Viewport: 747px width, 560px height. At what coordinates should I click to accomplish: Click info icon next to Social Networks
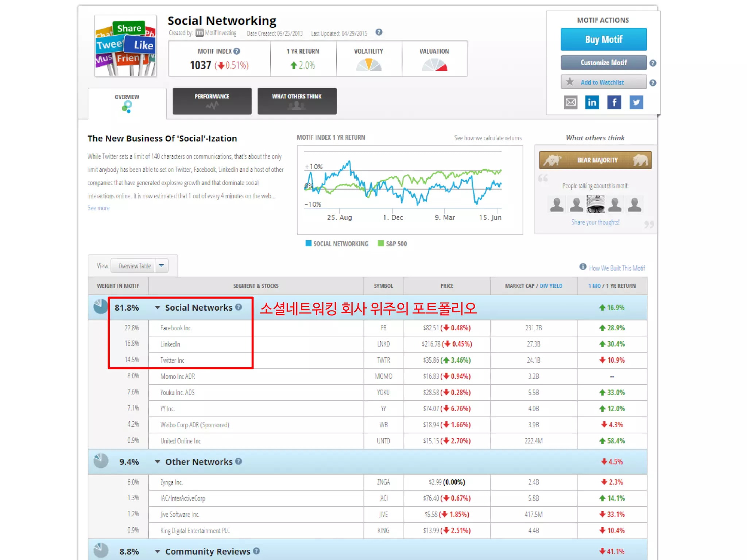coord(239,307)
